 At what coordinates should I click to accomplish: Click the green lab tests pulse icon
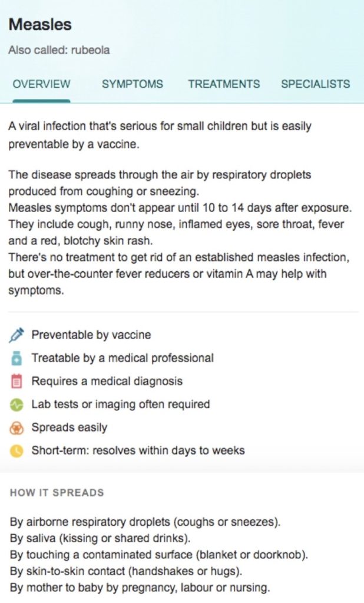click(x=16, y=405)
